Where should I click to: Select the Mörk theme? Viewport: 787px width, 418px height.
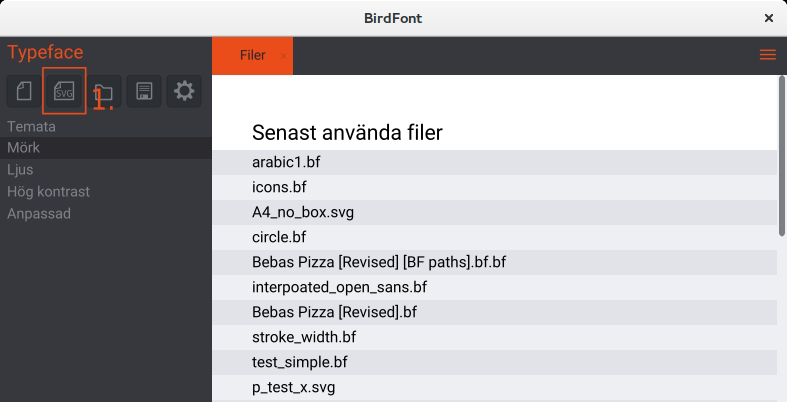[x=24, y=148]
